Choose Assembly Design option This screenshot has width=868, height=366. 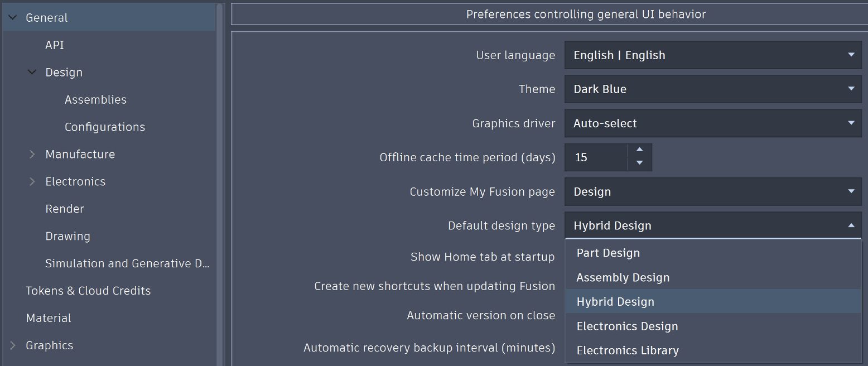click(623, 278)
